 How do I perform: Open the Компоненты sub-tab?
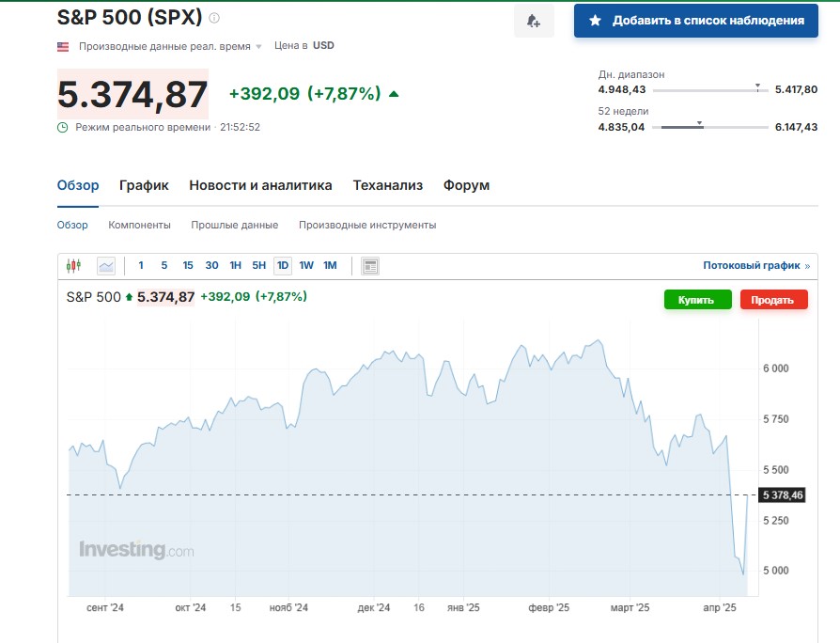[x=139, y=225]
